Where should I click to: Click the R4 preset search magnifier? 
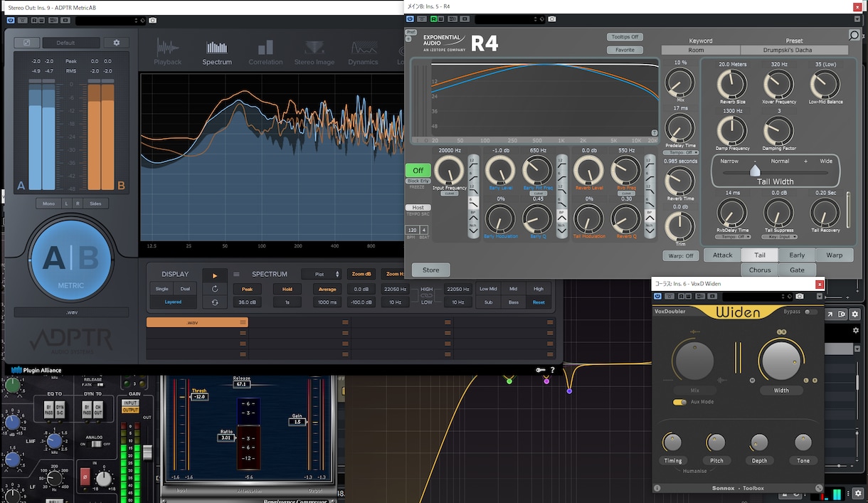pyautogui.click(x=854, y=36)
